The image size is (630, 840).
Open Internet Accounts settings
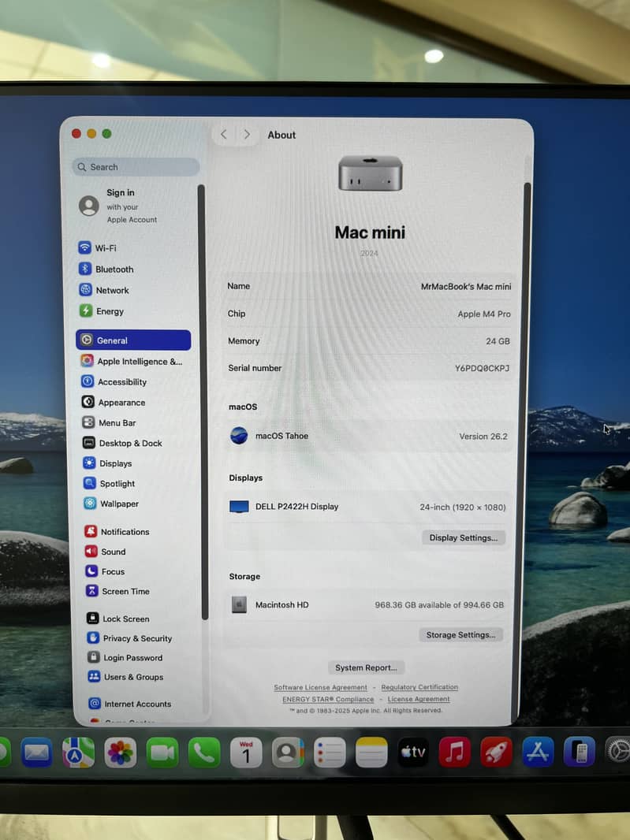130,704
